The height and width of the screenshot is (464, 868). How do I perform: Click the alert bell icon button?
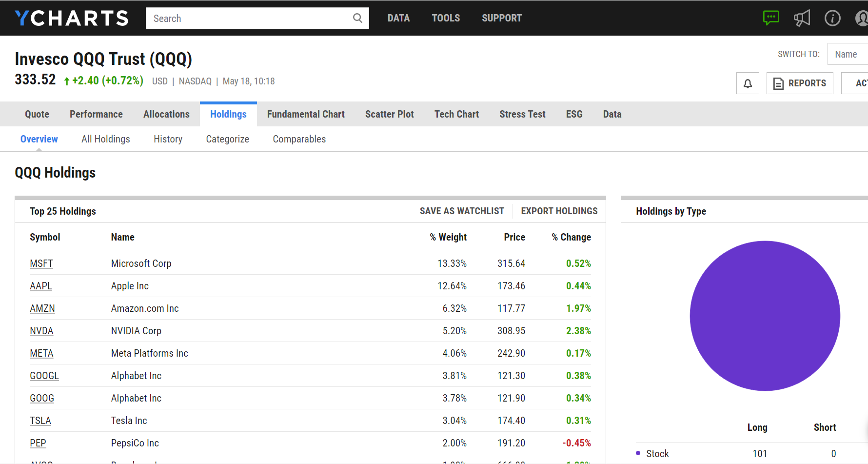[x=748, y=83]
